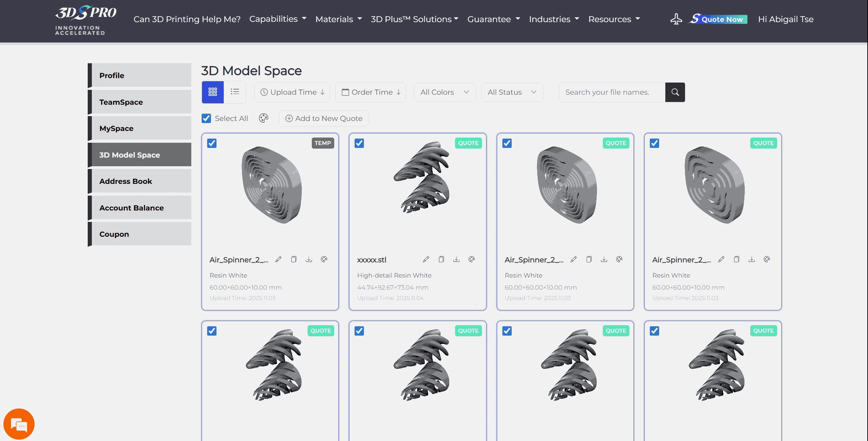Click Add to New Quote
The height and width of the screenshot is (441, 868).
pyautogui.click(x=324, y=118)
